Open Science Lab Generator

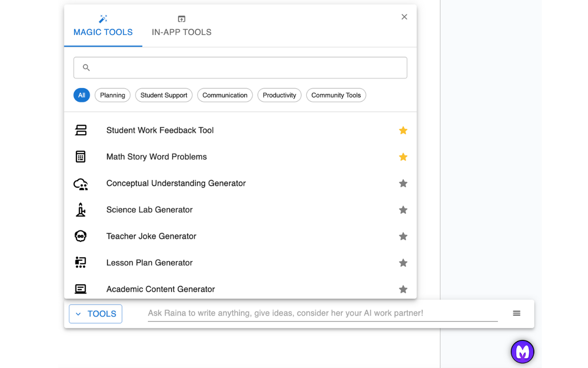pos(149,210)
